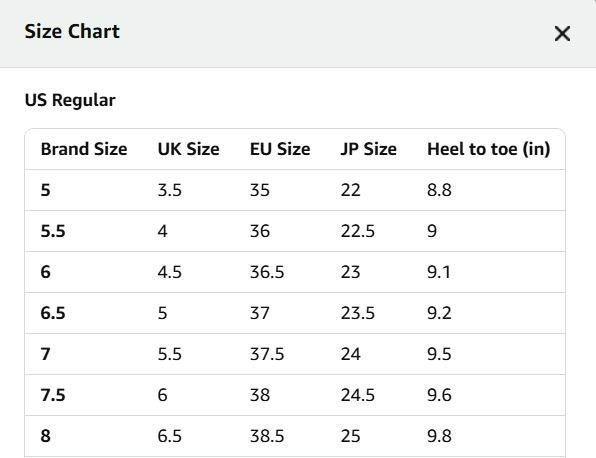The height and width of the screenshot is (458, 596).
Task: Select brand size 7.5 row label
Action: tap(53, 395)
